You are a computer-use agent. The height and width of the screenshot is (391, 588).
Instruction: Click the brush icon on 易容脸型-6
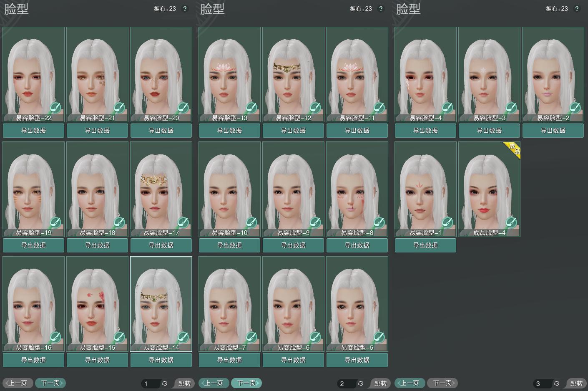pos(315,338)
